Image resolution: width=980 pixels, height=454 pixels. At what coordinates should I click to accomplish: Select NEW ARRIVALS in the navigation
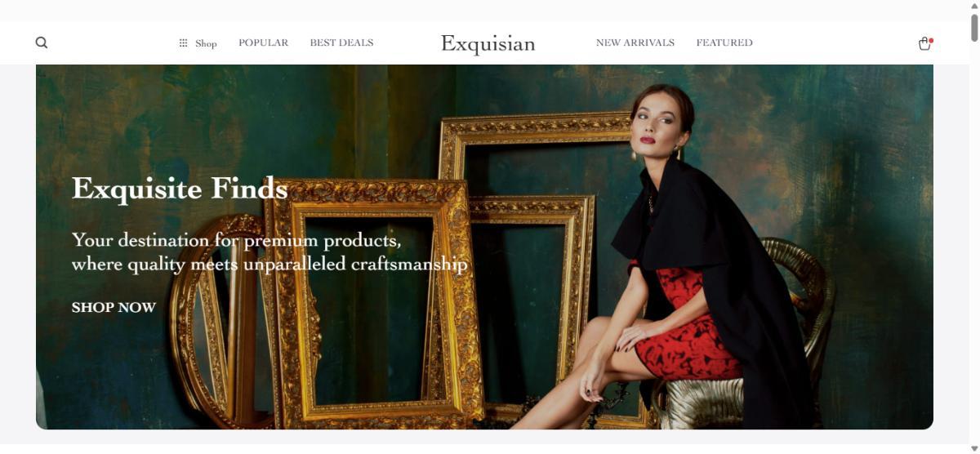635,42
